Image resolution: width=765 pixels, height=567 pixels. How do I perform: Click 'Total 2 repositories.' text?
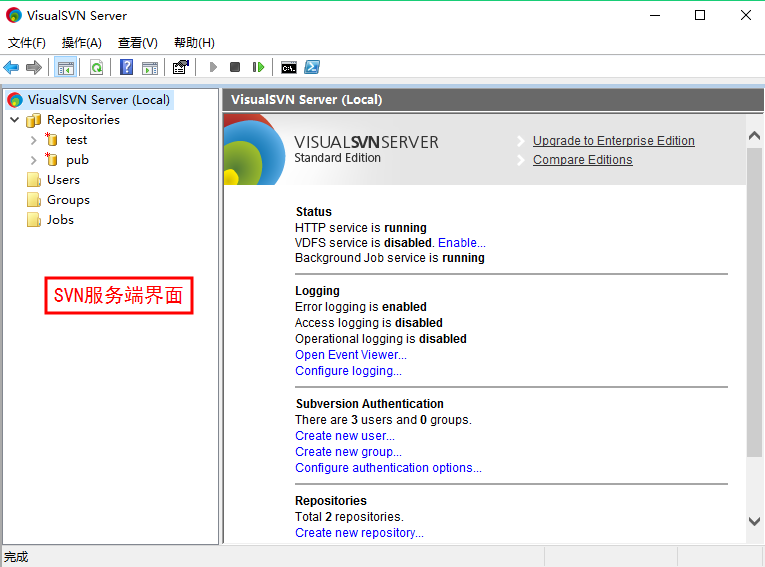349,517
